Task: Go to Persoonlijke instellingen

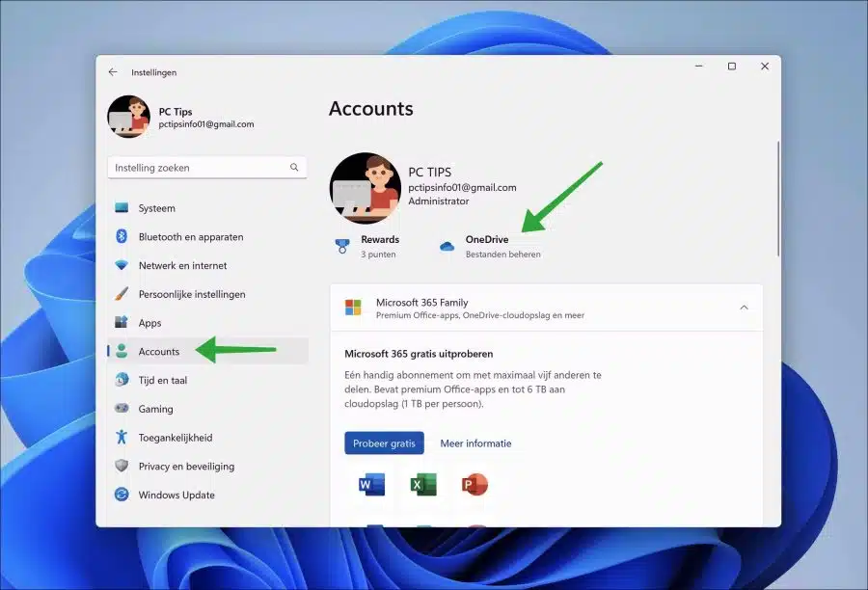Action: click(207, 294)
